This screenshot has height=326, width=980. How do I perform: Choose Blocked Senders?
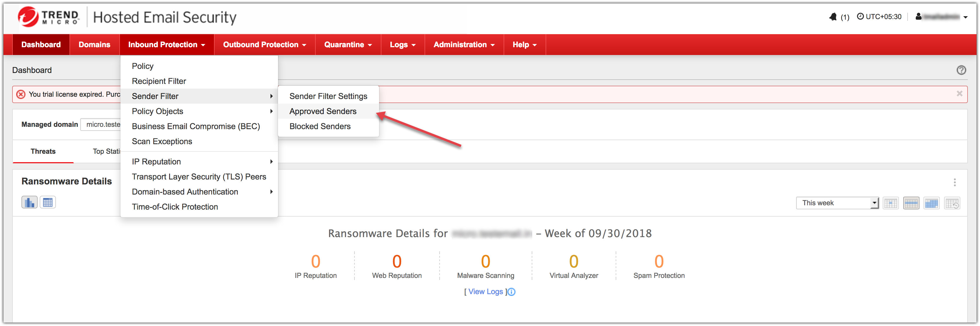(328, 126)
